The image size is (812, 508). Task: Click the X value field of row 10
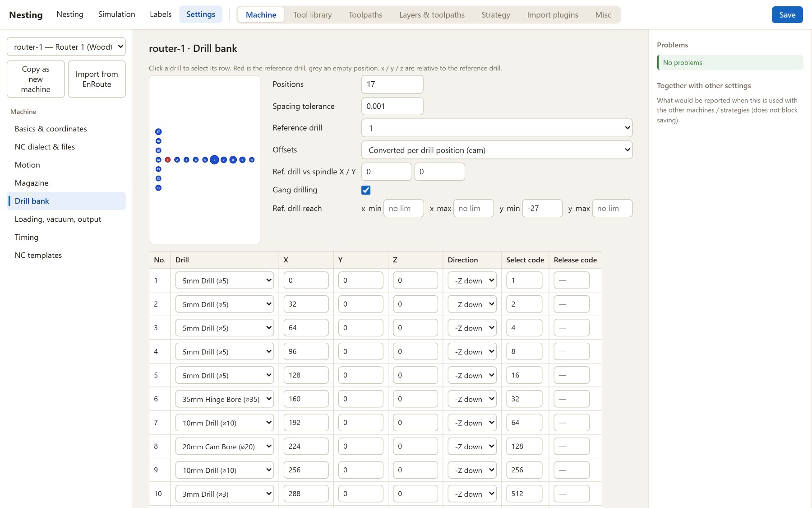pyautogui.click(x=306, y=494)
